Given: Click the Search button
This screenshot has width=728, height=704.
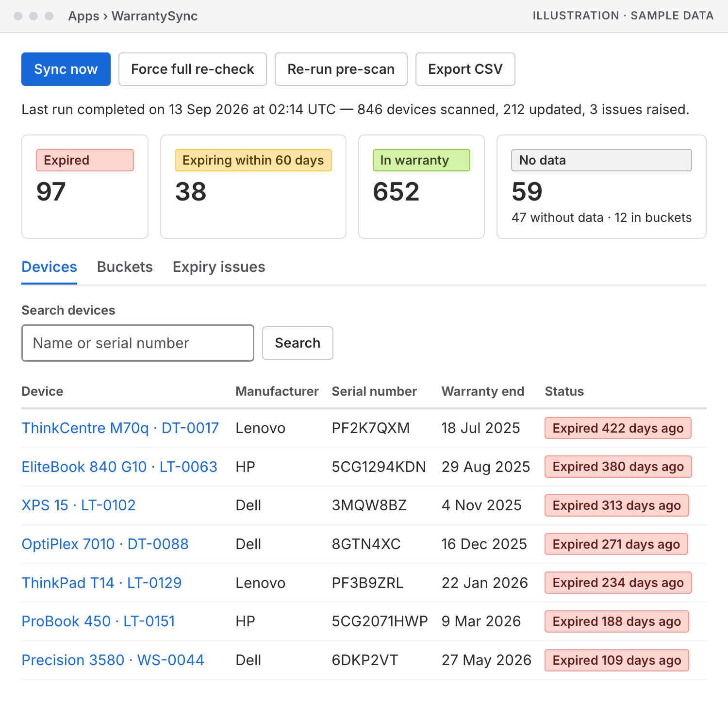Looking at the screenshot, I should tap(298, 343).
